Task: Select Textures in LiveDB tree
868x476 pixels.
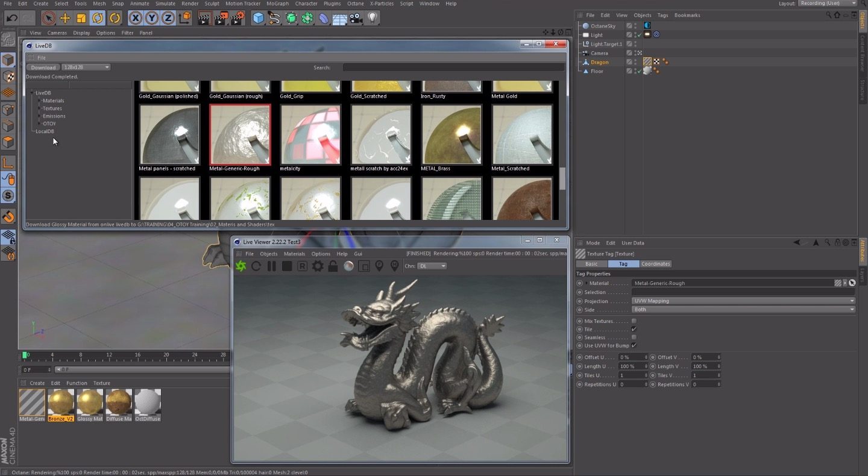Action: point(52,108)
